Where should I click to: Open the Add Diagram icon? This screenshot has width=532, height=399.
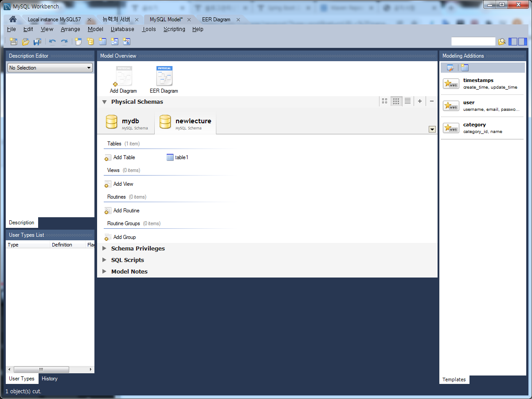point(123,79)
